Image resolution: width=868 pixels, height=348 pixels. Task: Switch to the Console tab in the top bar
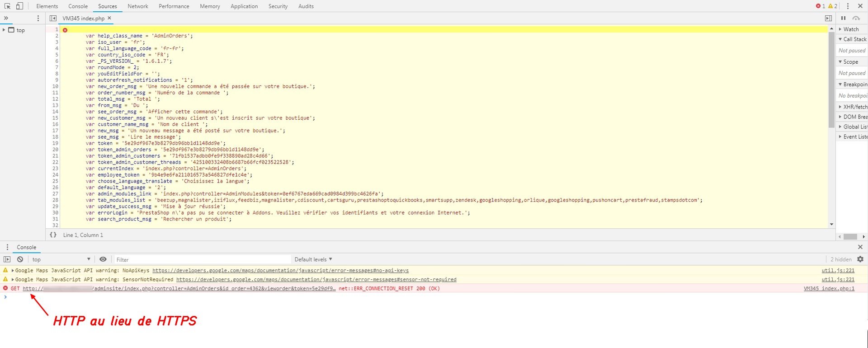pos(78,6)
